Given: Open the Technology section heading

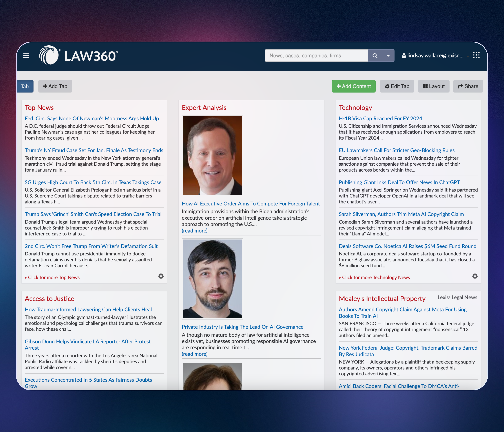Looking at the screenshot, I should click(x=355, y=108).
